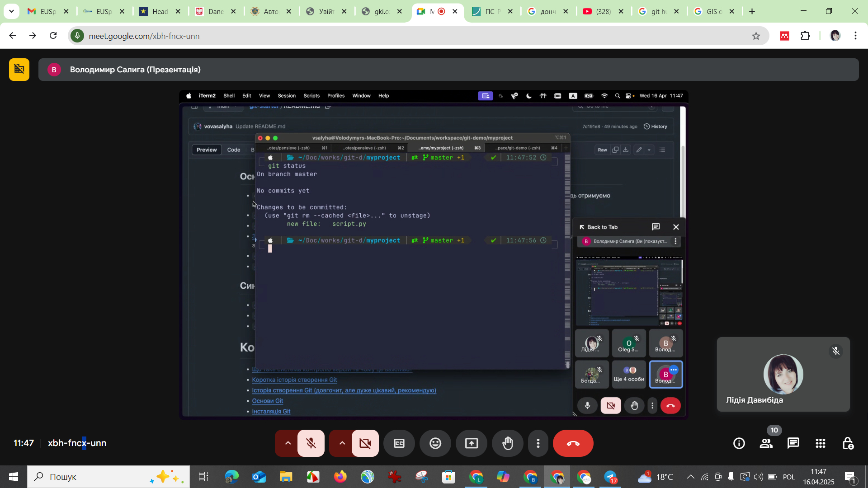Image resolution: width=868 pixels, height=488 pixels.
Task: Click the raise hand icon
Action: tap(507, 443)
